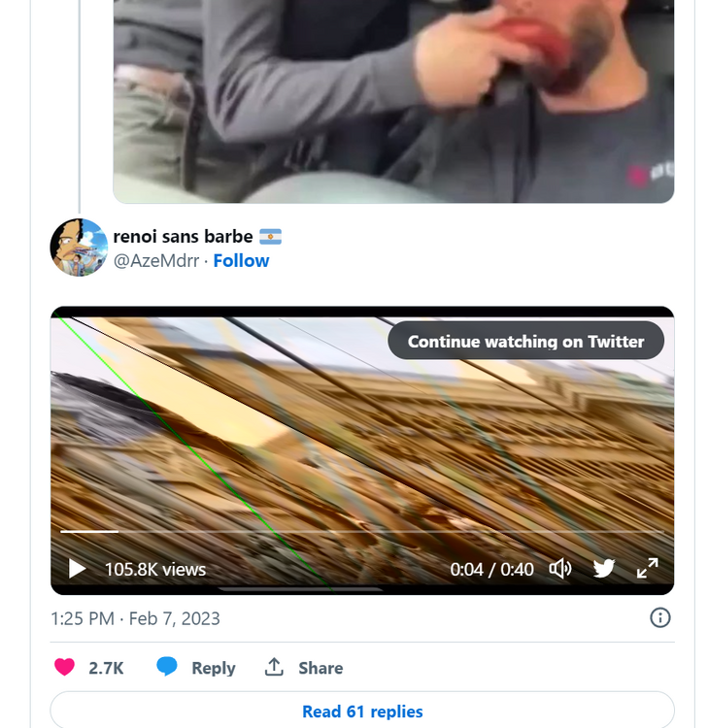
Task: Click the blue reply speech bubble icon
Action: [x=167, y=667]
